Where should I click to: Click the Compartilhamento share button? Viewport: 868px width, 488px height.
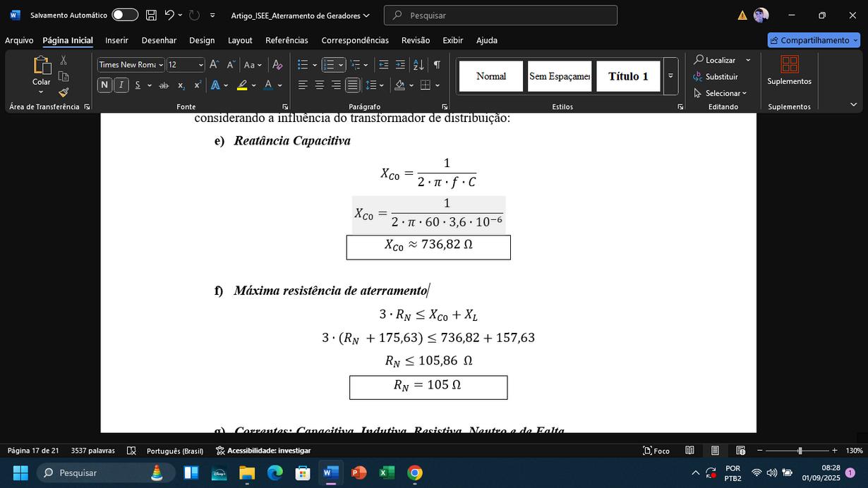[x=814, y=40]
